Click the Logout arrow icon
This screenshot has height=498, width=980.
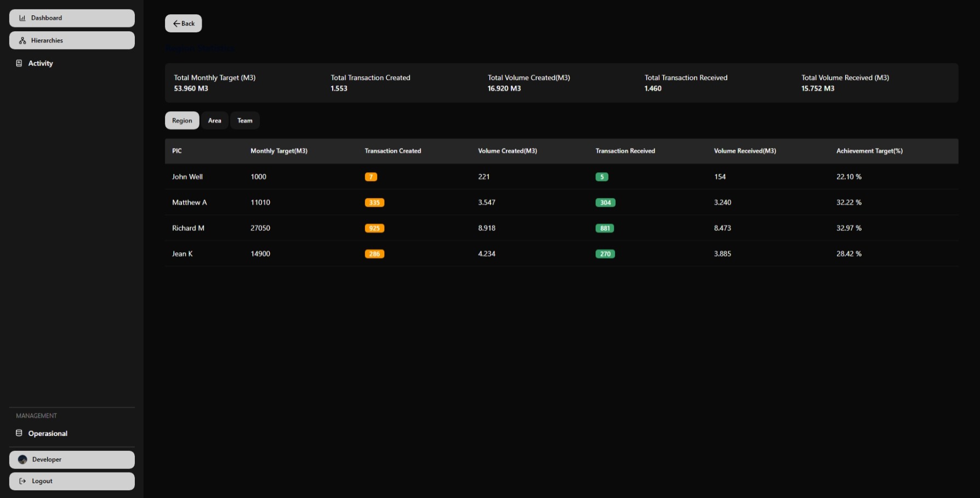click(x=22, y=481)
